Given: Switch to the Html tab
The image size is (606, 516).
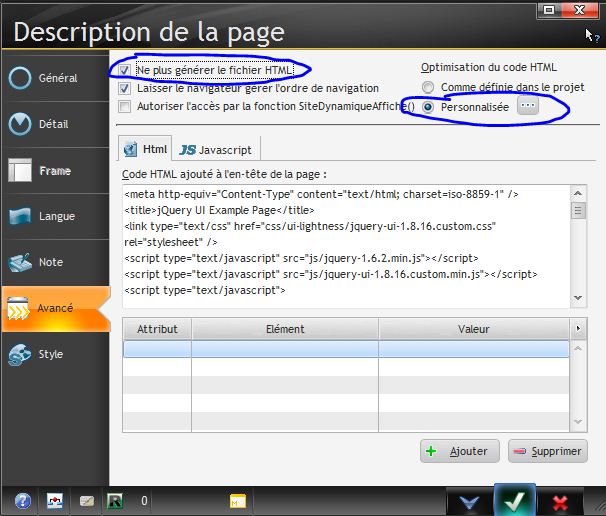Looking at the screenshot, I should pyautogui.click(x=145, y=149).
